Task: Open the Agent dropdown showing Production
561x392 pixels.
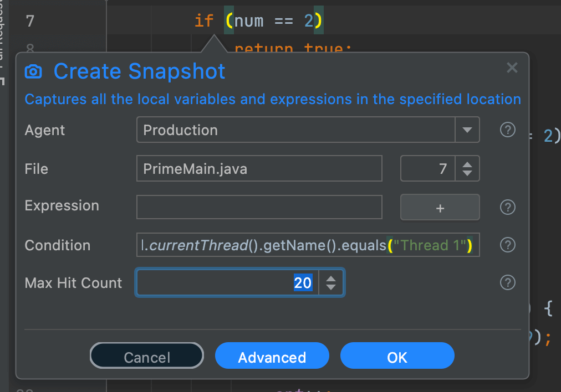Action: [308, 130]
